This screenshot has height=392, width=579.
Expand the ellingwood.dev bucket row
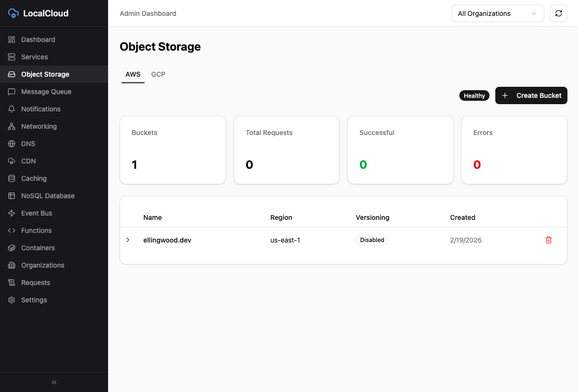coord(128,240)
